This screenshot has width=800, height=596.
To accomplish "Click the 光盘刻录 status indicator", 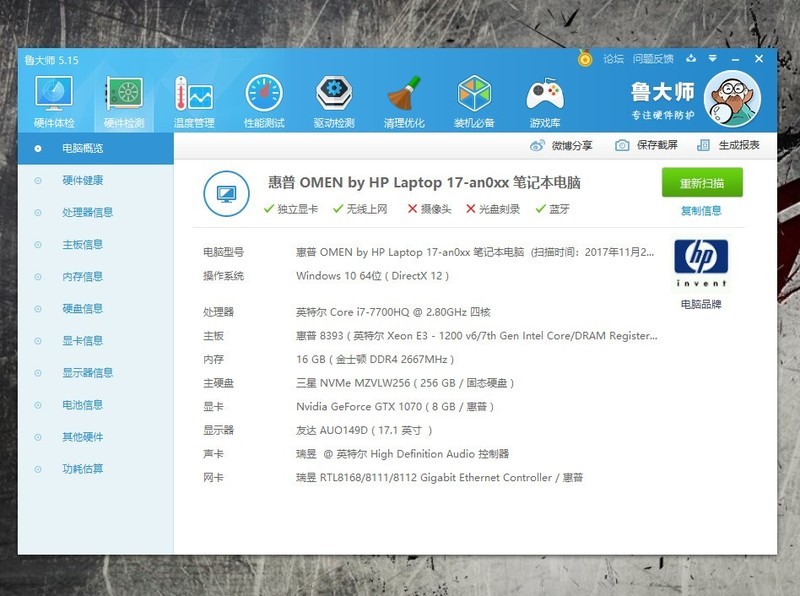I will [493, 209].
